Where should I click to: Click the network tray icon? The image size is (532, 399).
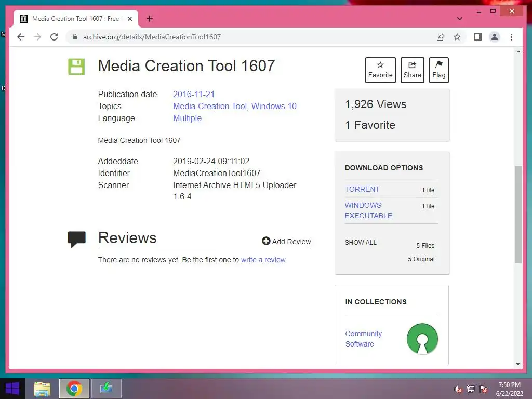pos(470,389)
